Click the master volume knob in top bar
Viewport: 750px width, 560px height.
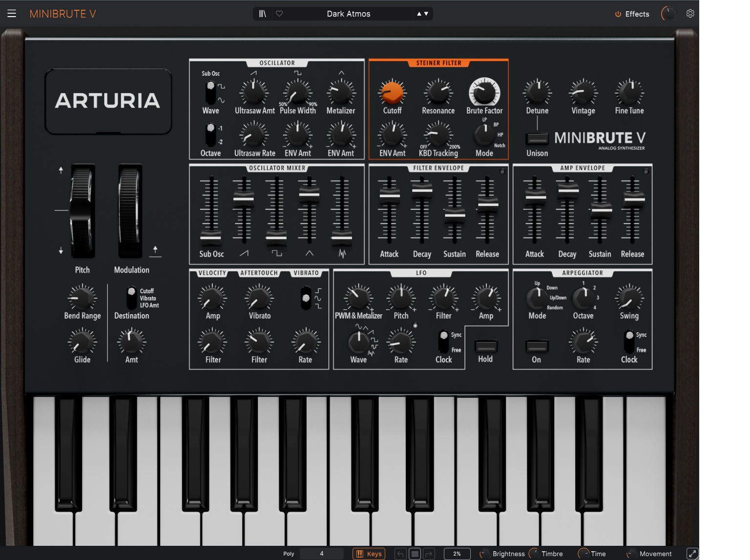668,14
